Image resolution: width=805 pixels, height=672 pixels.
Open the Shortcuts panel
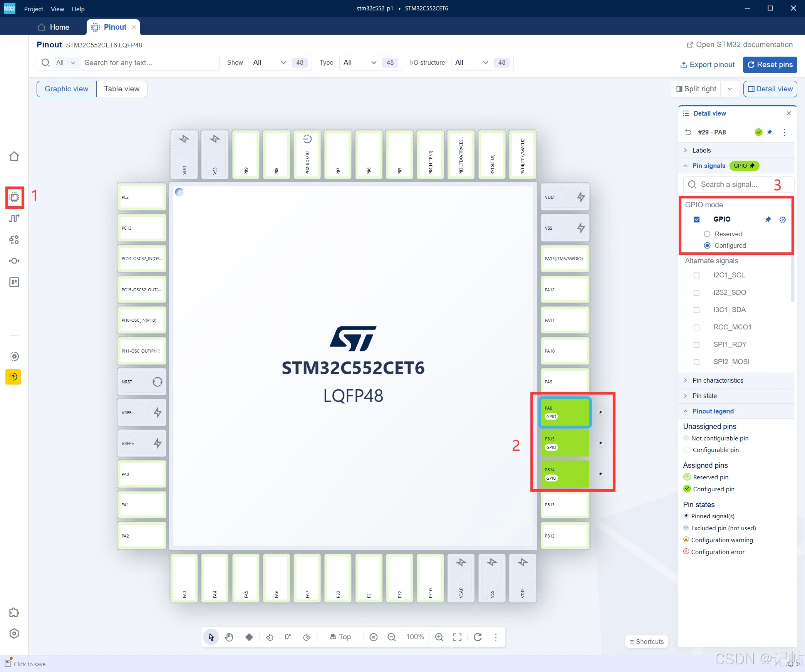646,642
